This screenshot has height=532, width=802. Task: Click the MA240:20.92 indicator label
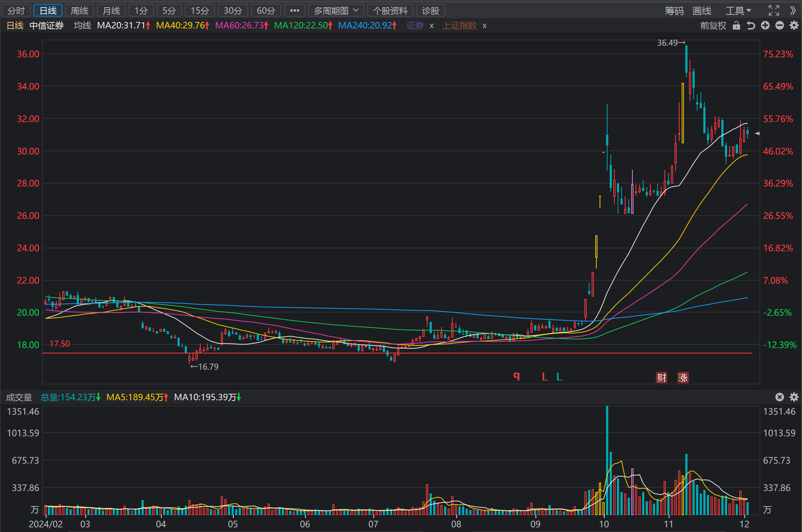(367, 26)
